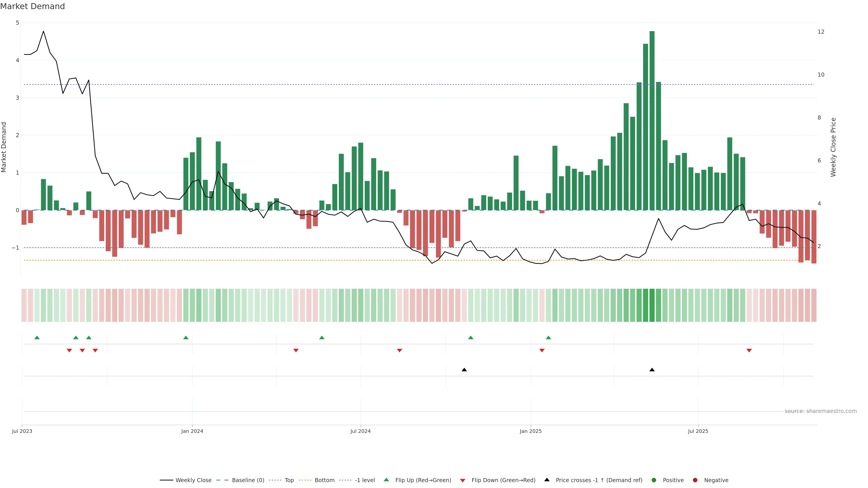Click the flip-up marker near Jan 2024
This screenshot has width=868, height=488.
pyautogui.click(x=186, y=338)
